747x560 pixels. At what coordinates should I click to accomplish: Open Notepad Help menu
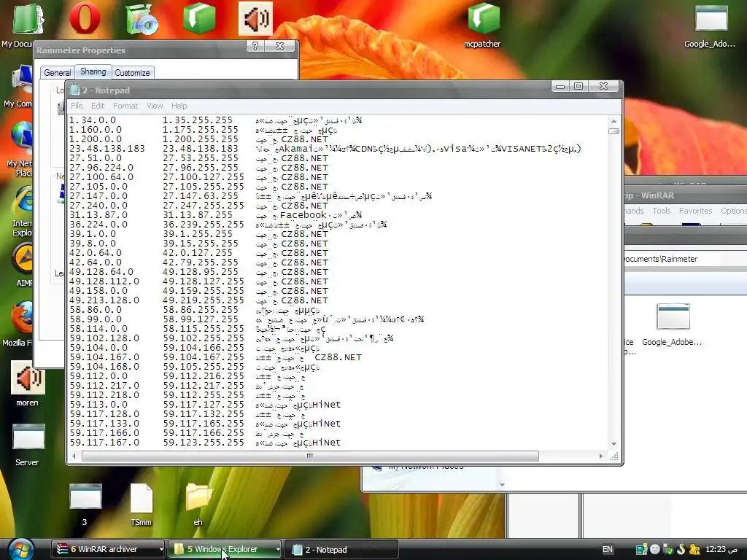coord(179,106)
